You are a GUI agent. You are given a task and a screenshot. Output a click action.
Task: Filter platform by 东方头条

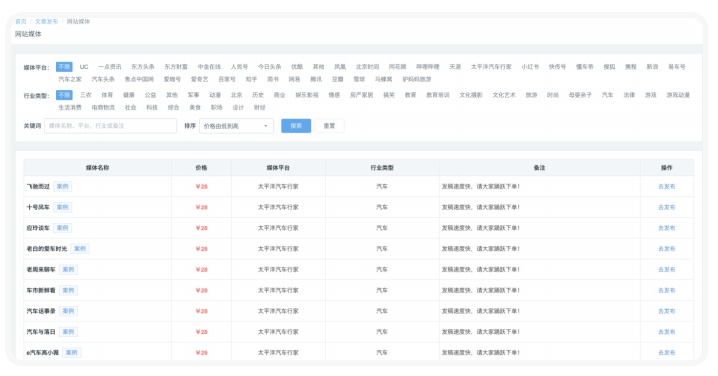click(143, 67)
